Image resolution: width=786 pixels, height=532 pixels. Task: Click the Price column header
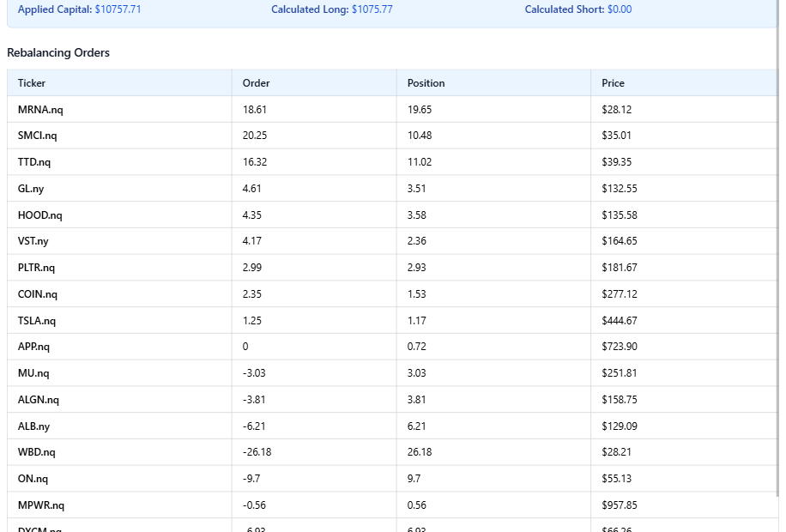613,83
